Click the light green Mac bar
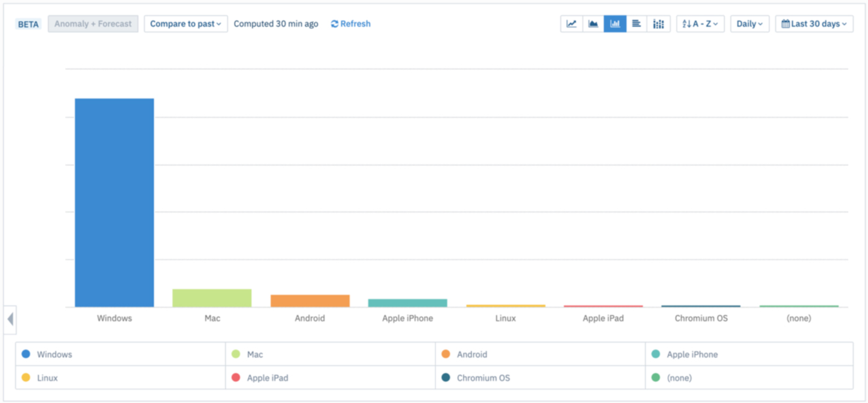Image resolution: width=868 pixels, height=403 pixels. click(x=212, y=298)
